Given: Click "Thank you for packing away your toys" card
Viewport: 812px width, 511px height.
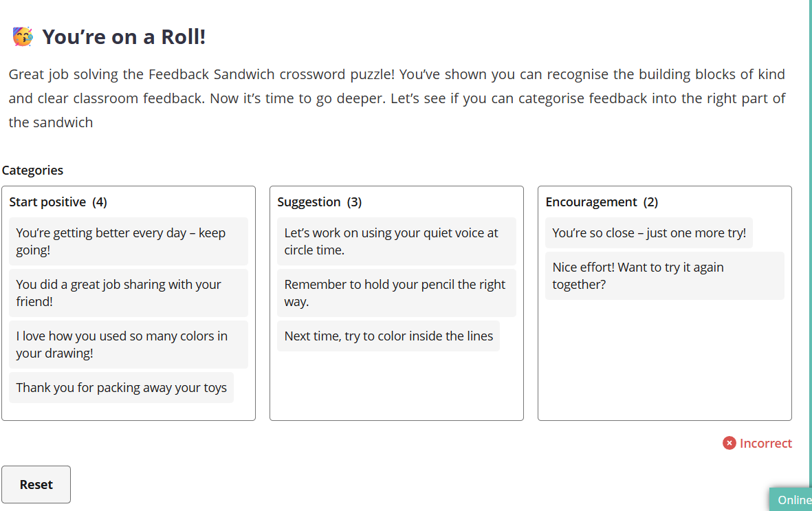Looking at the screenshot, I should [121, 388].
